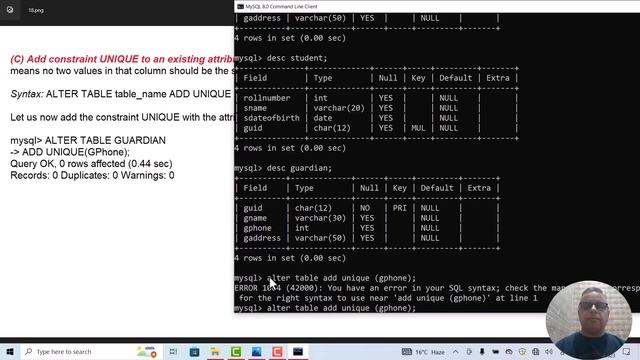Click 'varchar(20)' type in student table
Screen dimensions: 640x360
[339, 108]
